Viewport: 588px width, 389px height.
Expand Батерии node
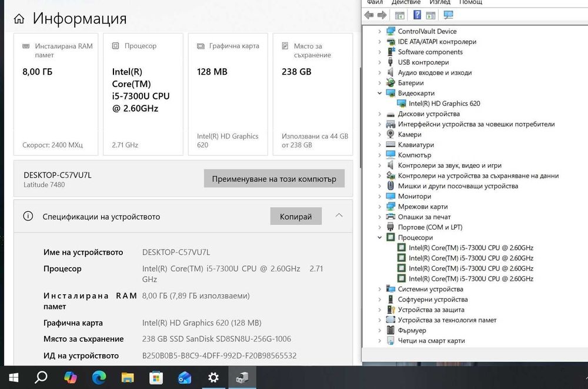tap(379, 83)
